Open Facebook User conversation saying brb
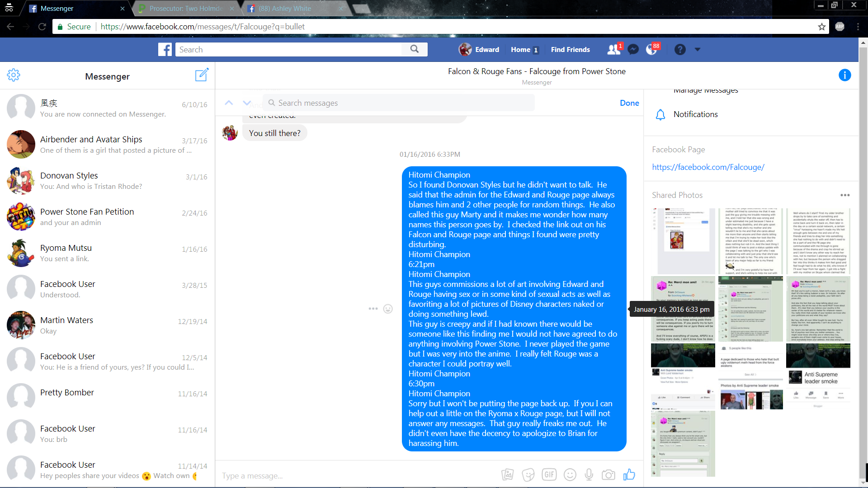868x488 pixels. pyautogui.click(x=107, y=434)
